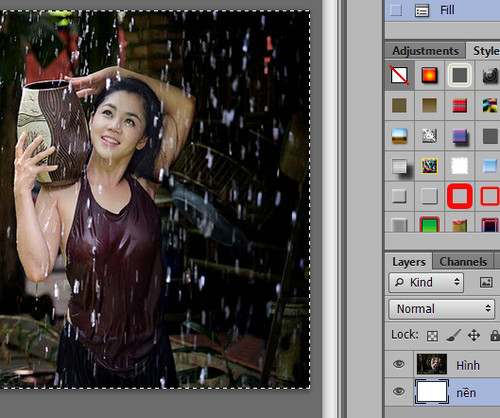Image resolution: width=500 pixels, height=418 pixels.
Task: Apply the white fuzzy-edged style preset
Action: pyautogui.click(x=460, y=166)
